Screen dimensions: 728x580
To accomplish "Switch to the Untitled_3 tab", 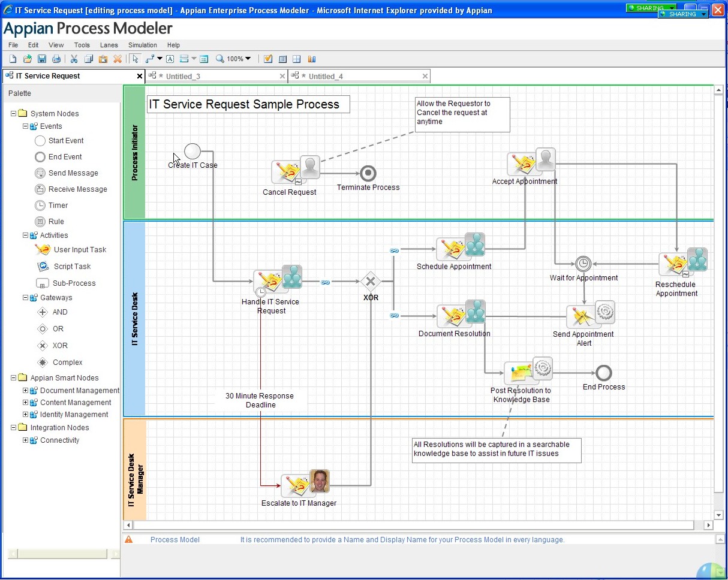I will click(183, 76).
